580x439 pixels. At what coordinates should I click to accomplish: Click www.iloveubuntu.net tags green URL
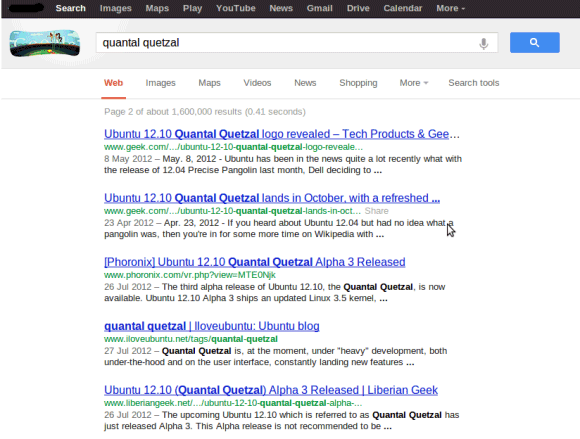(190, 339)
